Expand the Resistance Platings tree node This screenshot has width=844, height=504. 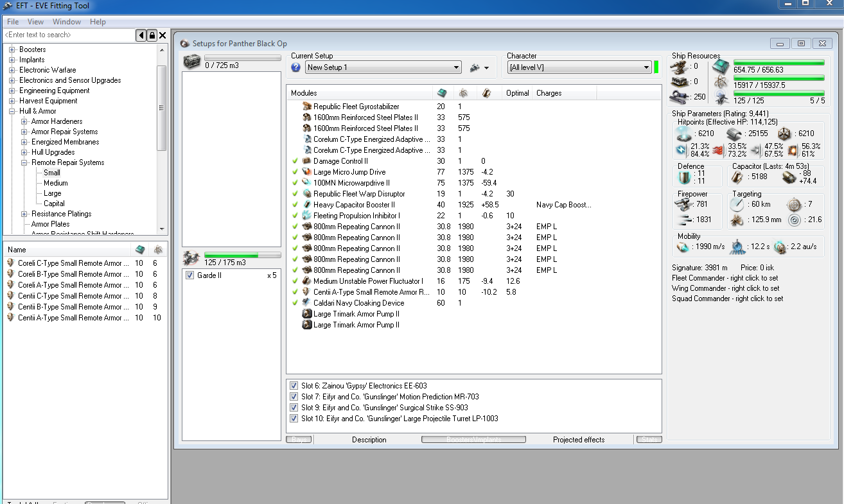tap(24, 214)
